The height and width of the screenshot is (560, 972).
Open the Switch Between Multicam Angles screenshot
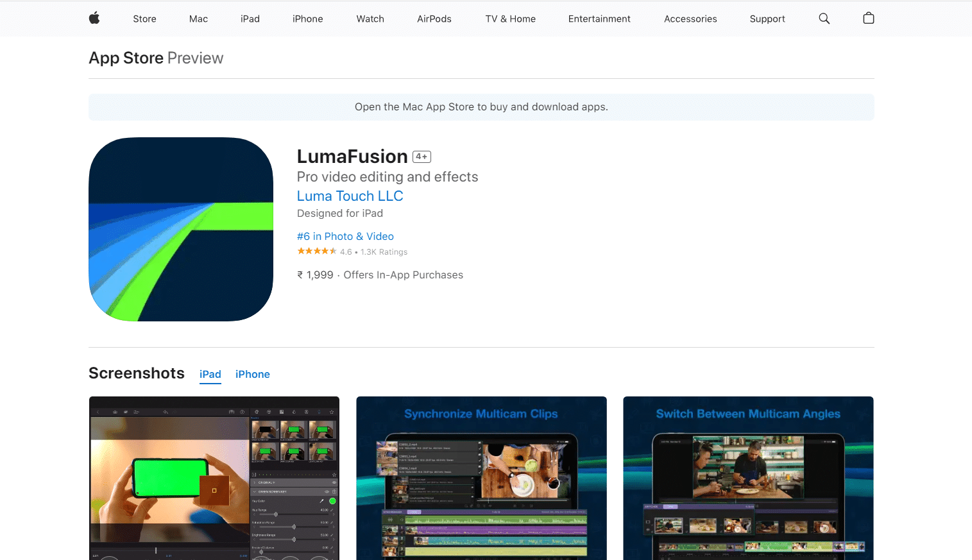pyautogui.click(x=748, y=478)
